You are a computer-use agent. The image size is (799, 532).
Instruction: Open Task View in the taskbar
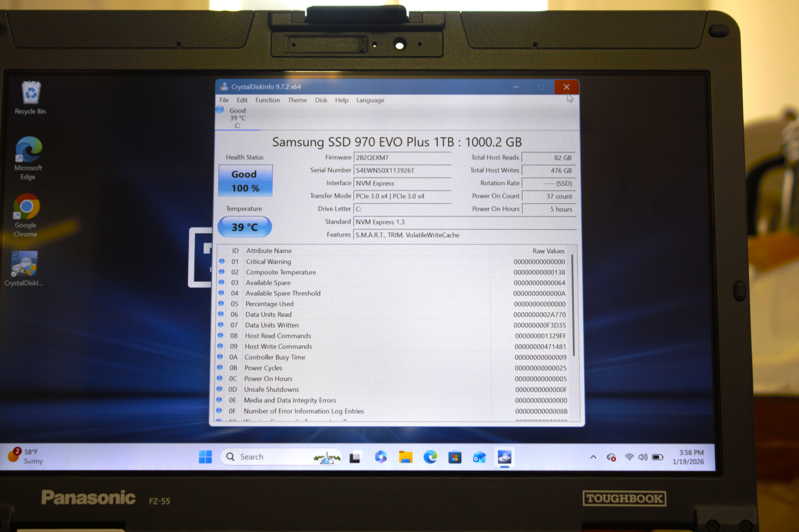coord(355,457)
